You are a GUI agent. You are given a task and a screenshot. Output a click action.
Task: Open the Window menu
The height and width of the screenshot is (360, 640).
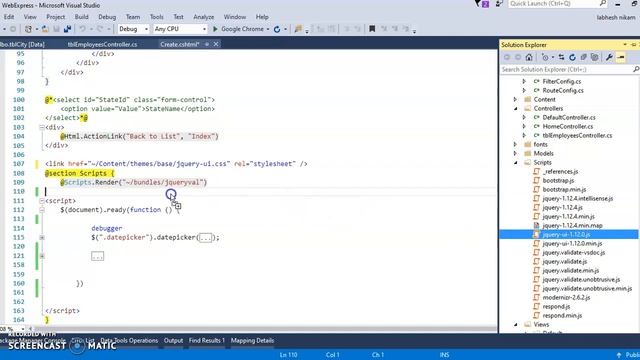235,17
